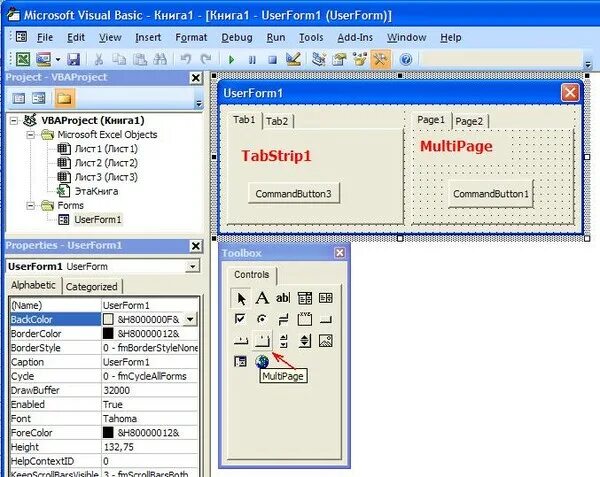The height and width of the screenshot is (477, 600).
Task: Open the Debug menu
Action: [x=237, y=37]
